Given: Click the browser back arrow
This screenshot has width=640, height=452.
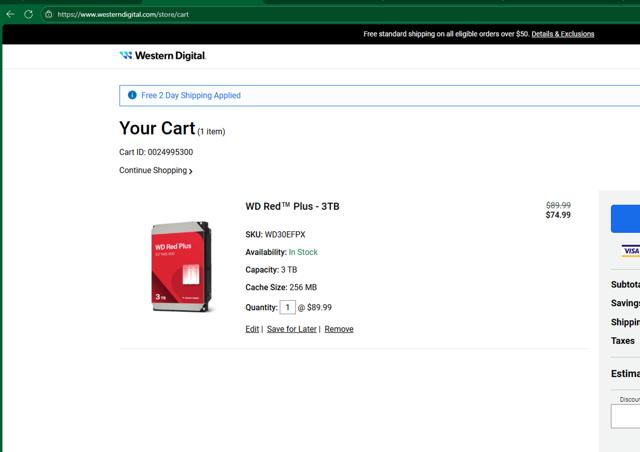Looking at the screenshot, I should 10,14.
